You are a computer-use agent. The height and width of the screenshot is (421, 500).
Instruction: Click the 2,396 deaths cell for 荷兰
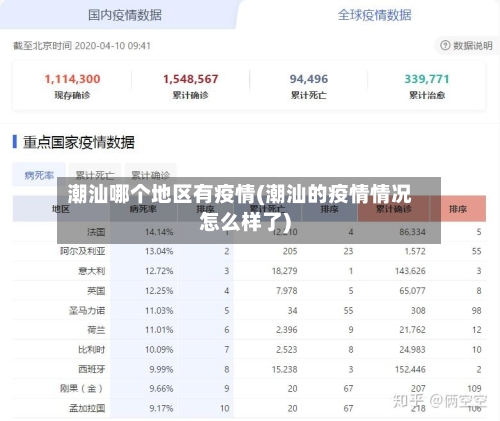coord(286,330)
